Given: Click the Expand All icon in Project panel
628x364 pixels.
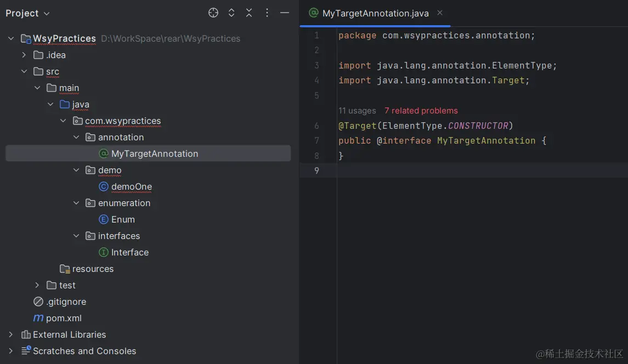Looking at the screenshot, I should pyautogui.click(x=231, y=13).
